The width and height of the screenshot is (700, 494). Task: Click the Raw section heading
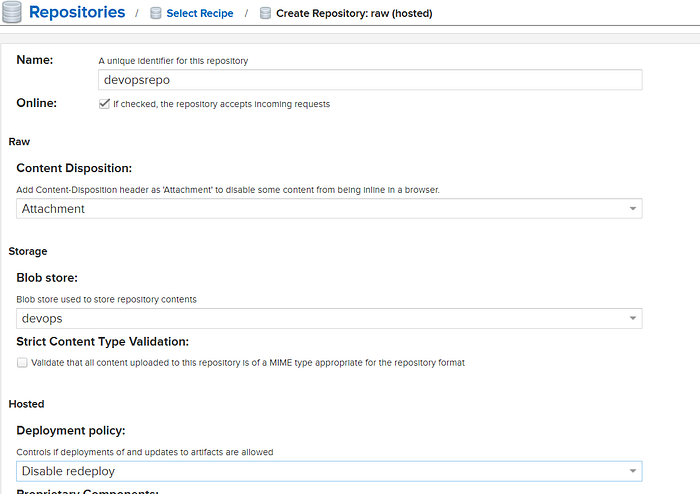(19, 141)
